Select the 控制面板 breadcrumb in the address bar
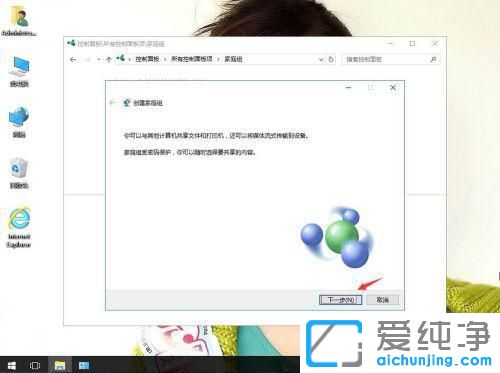 pos(147,59)
